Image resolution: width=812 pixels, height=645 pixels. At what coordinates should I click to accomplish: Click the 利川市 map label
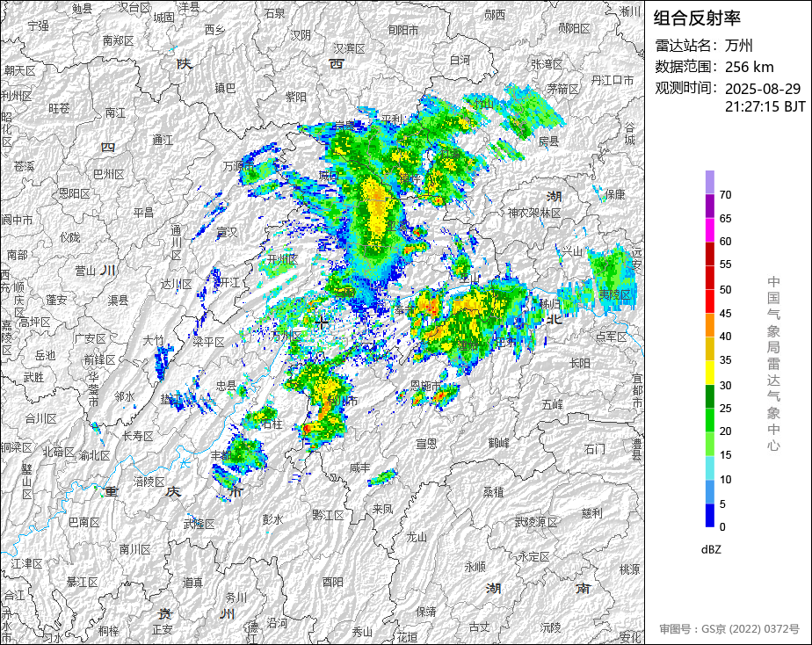(x=343, y=401)
